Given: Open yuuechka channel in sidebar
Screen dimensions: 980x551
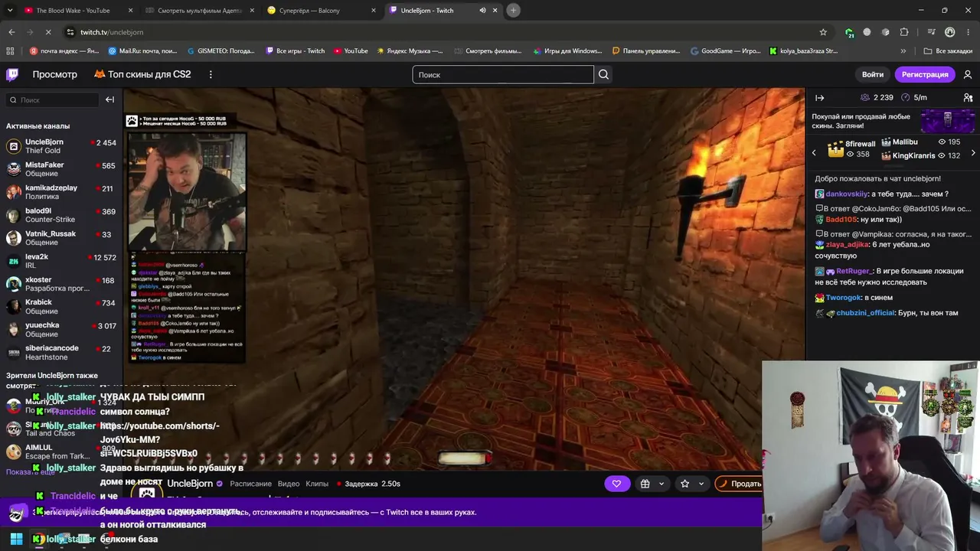Looking at the screenshot, I should click(x=61, y=330).
